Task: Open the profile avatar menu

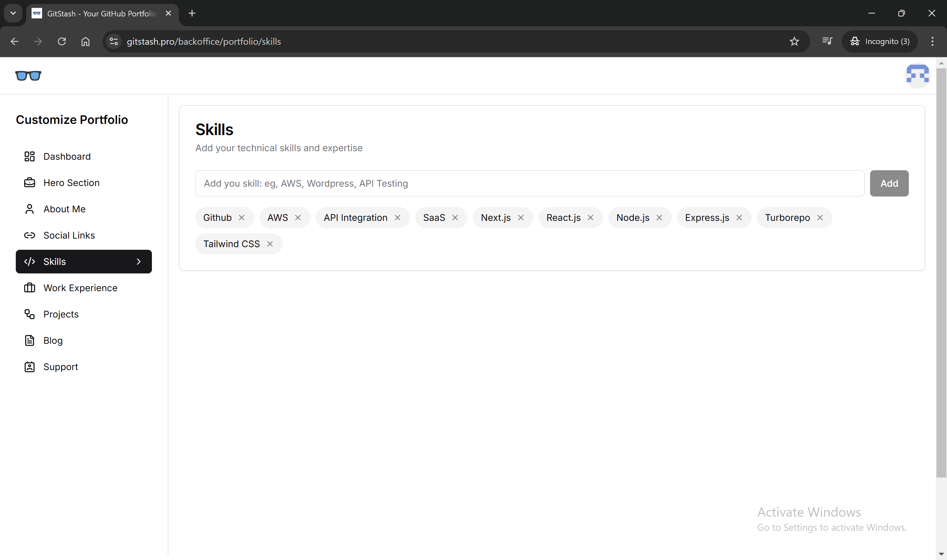Action: pos(917,76)
